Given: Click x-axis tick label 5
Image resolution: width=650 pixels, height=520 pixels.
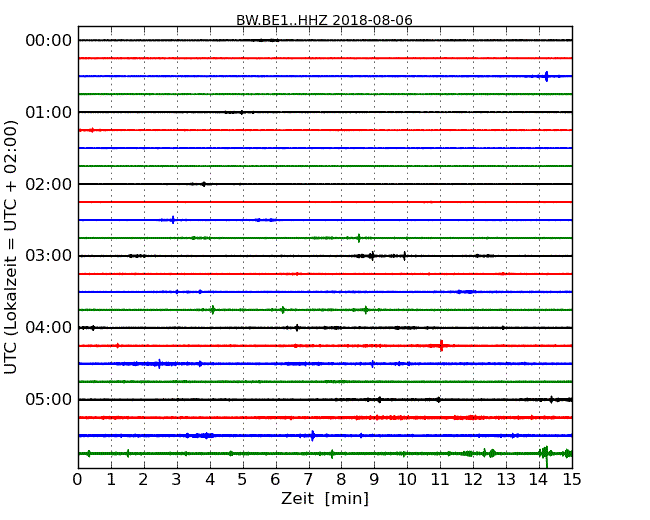Looking at the screenshot, I should [243, 480].
